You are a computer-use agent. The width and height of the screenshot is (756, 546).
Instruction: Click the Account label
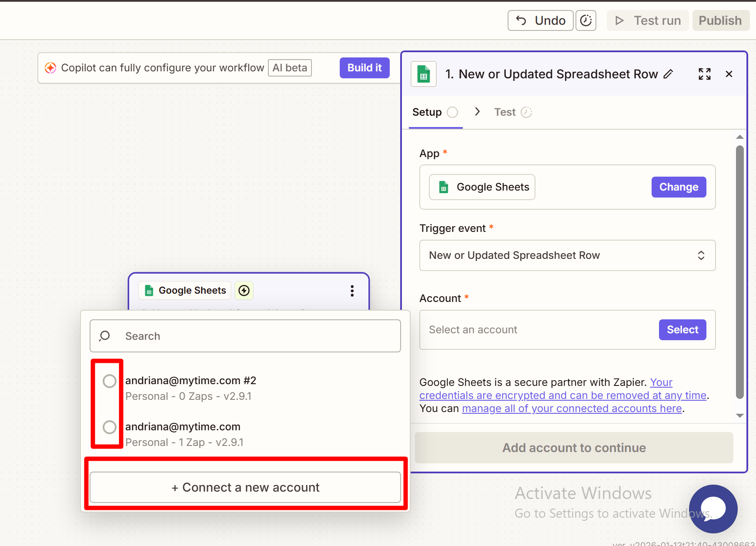pyautogui.click(x=440, y=298)
